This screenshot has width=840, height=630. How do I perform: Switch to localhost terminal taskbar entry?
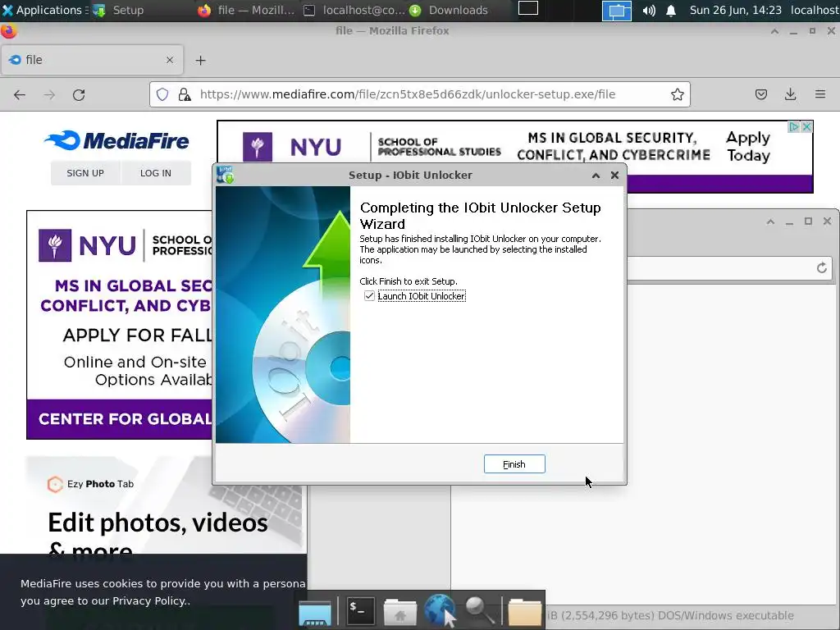(x=354, y=10)
